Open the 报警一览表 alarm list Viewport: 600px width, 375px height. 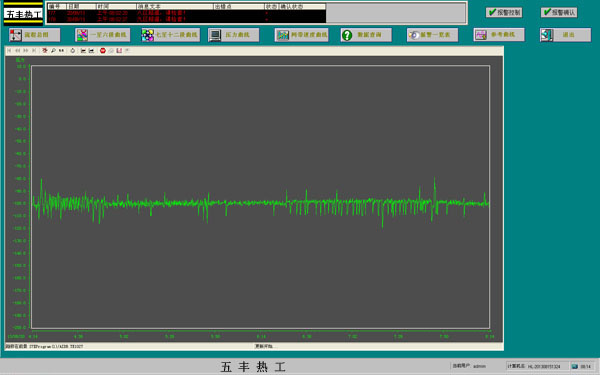click(x=432, y=35)
